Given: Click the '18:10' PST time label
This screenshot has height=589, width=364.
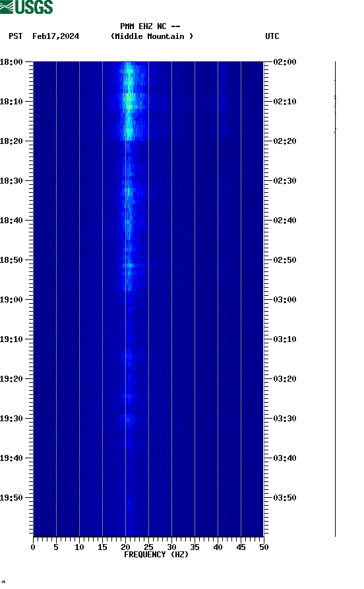Looking at the screenshot, I should tap(11, 102).
